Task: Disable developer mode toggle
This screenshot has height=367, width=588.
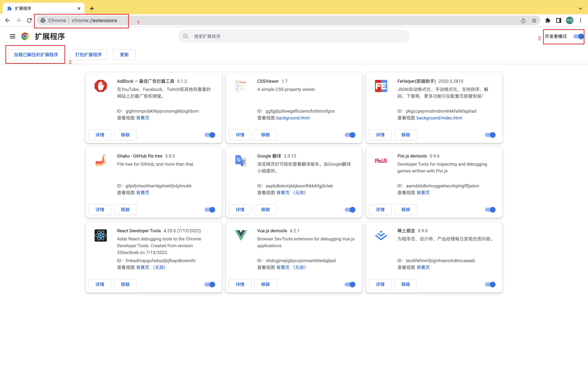Action: [578, 36]
